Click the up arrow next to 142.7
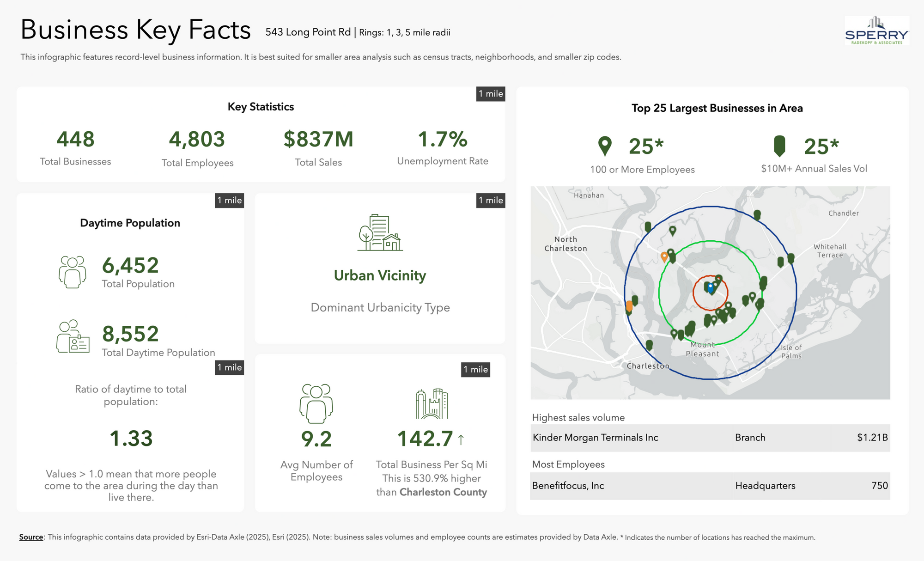 pyautogui.click(x=461, y=439)
